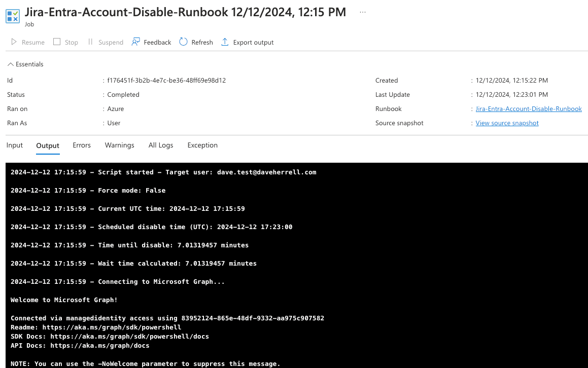This screenshot has width=588, height=368.
Task: Switch to the Input tab
Action: (15, 145)
